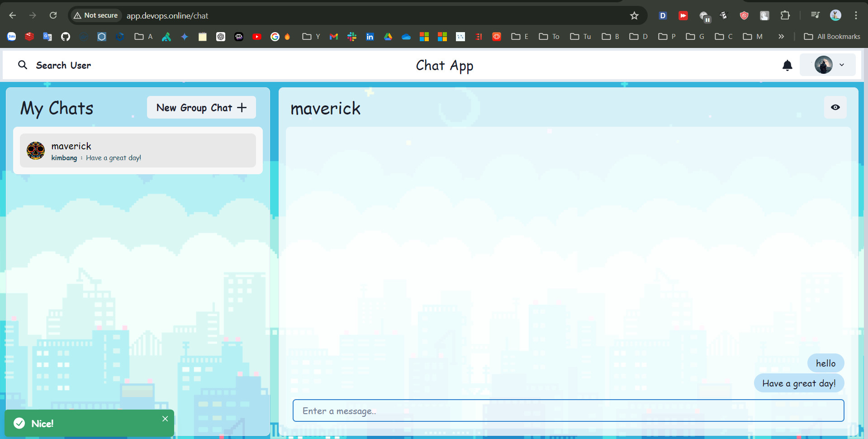Click the address bar URL
The width and height of the screenshot is (868, 439).
coord(167,16)
